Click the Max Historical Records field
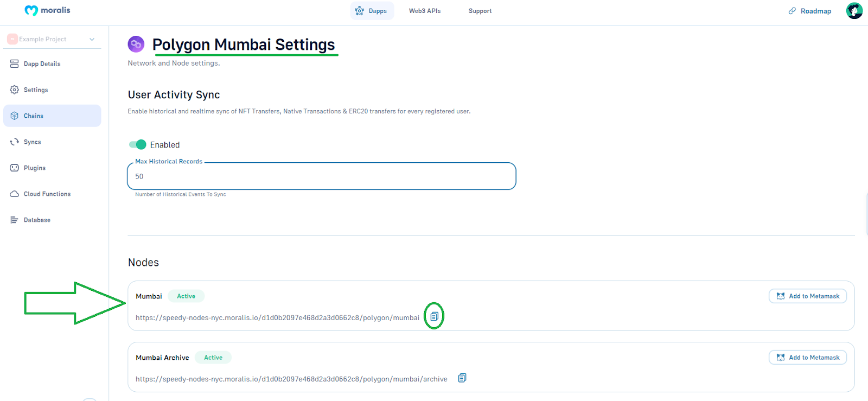Screen dimensions: 868x401 pos(321,176)
